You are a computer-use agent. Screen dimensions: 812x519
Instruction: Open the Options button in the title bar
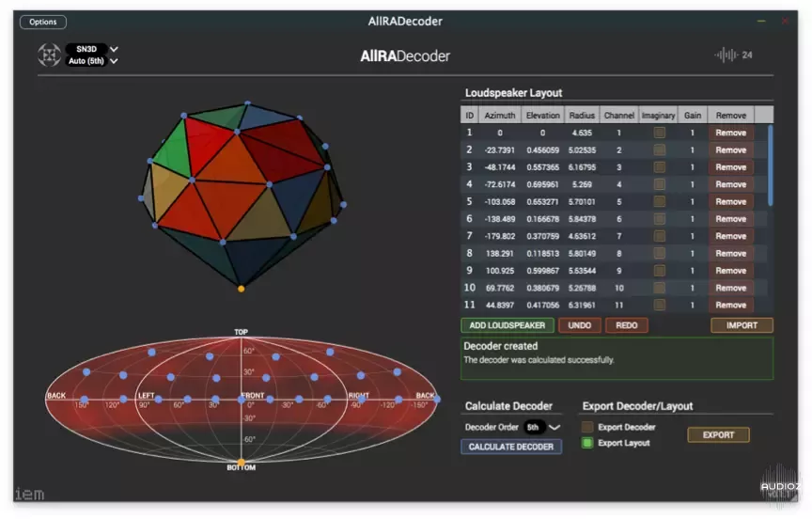pos(43,22)
